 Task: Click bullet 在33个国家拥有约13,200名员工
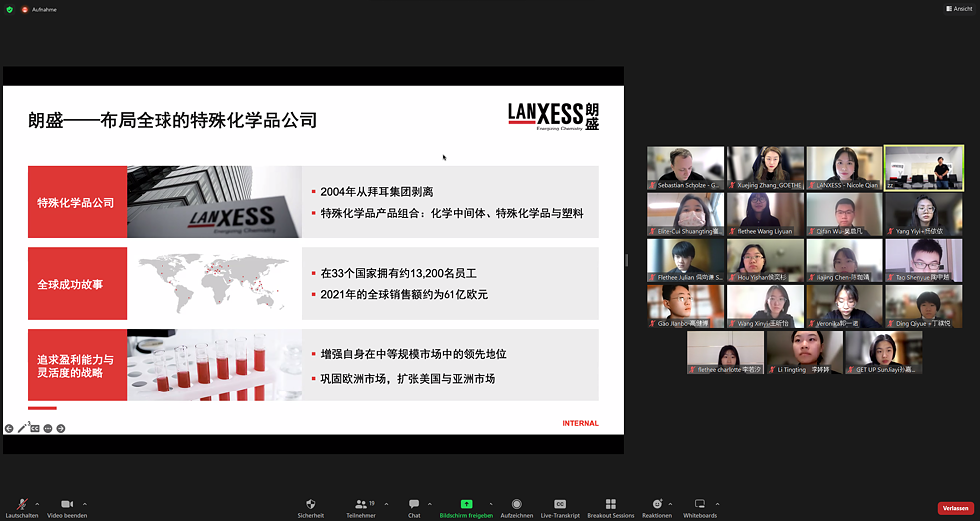(x=398, y=274)
